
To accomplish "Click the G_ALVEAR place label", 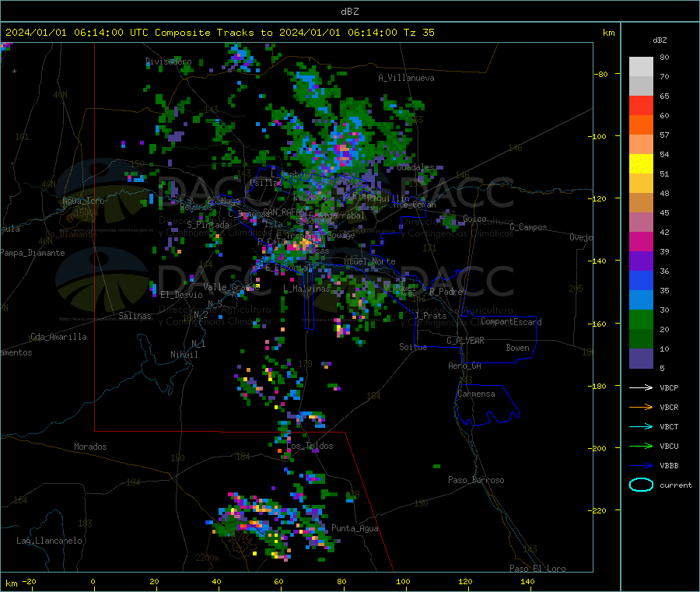I will (x=465, y=341).
